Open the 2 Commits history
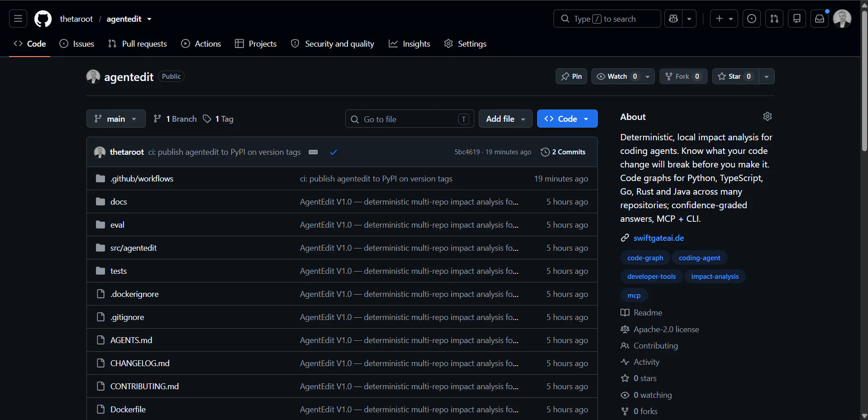Image resolution: width=868 pixels, height=420 pixels. [563, 152]
